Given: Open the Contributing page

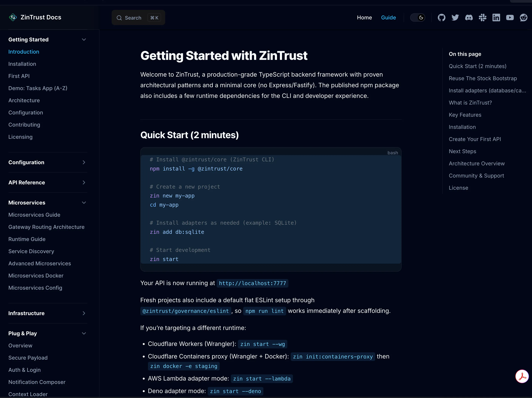Looking at the screenshot, I should tap(24, 125).
